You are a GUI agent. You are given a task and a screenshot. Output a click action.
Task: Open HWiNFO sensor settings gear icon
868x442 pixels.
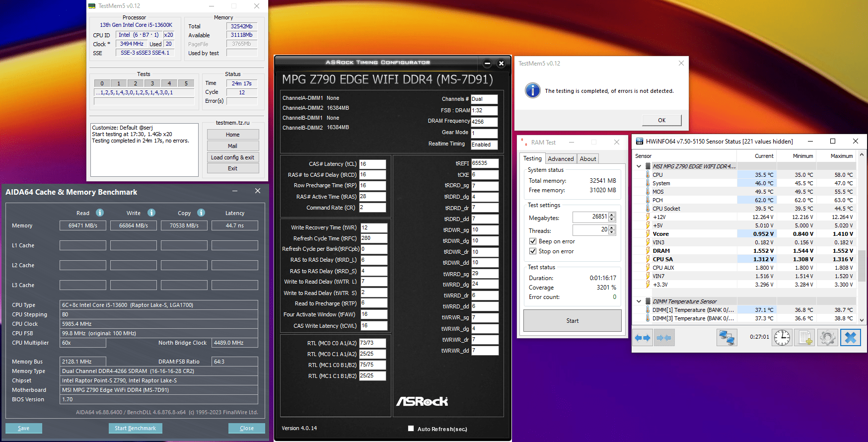click(x=827, y=338)
